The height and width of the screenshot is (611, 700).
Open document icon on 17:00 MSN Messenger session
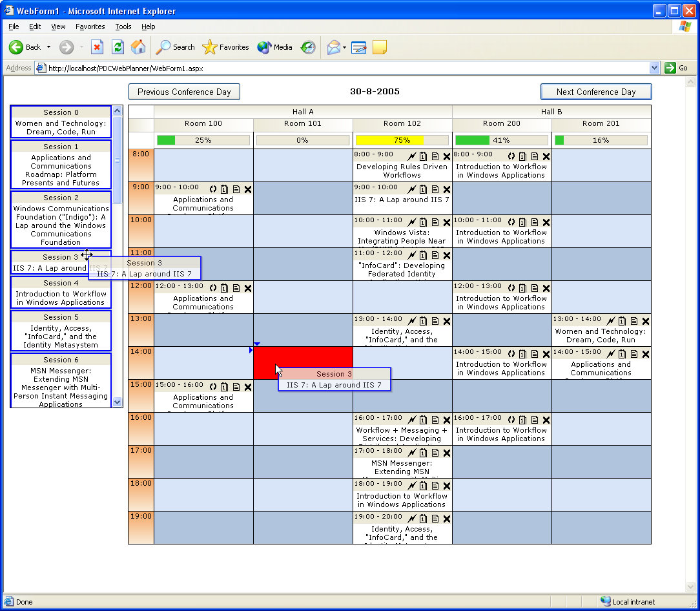click(x=435, y=453)
